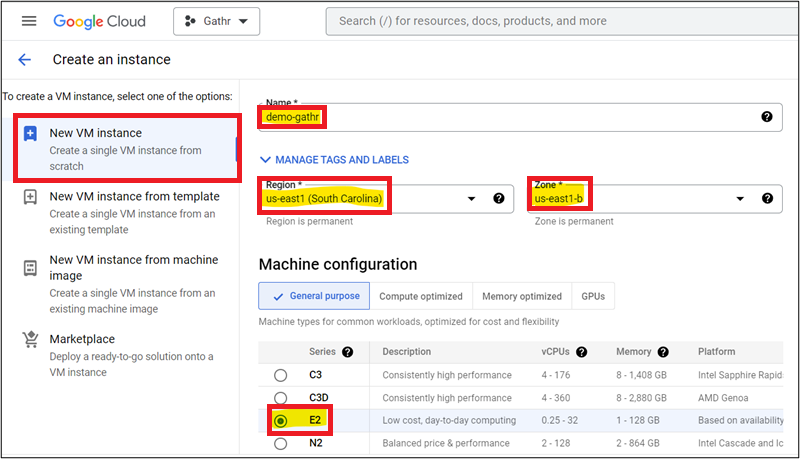Open the Zone dropdown list
800x459 pixels.
coord(740,199)
